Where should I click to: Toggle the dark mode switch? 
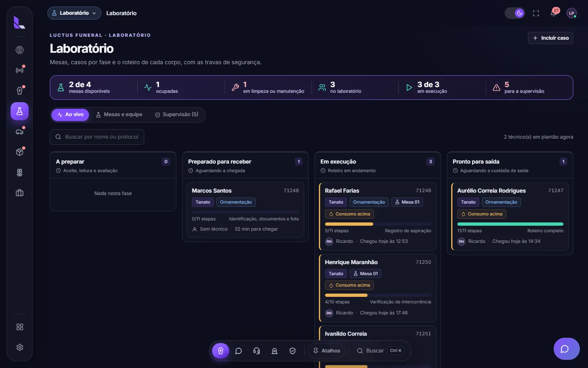click(x=515, y=13)
